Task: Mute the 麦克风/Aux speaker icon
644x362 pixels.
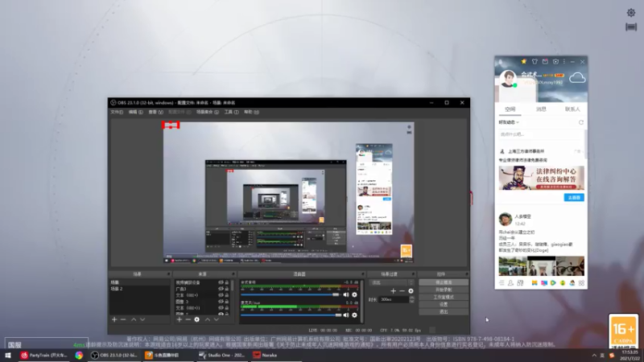Action: click(346, 315)
